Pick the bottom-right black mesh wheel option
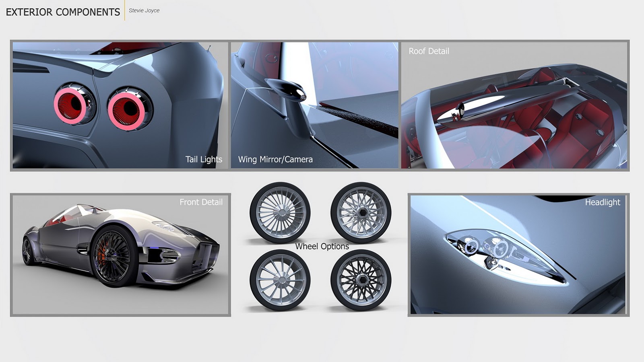Image resolution: width=644 pixels, height=362 pixels. coord(361,280)
